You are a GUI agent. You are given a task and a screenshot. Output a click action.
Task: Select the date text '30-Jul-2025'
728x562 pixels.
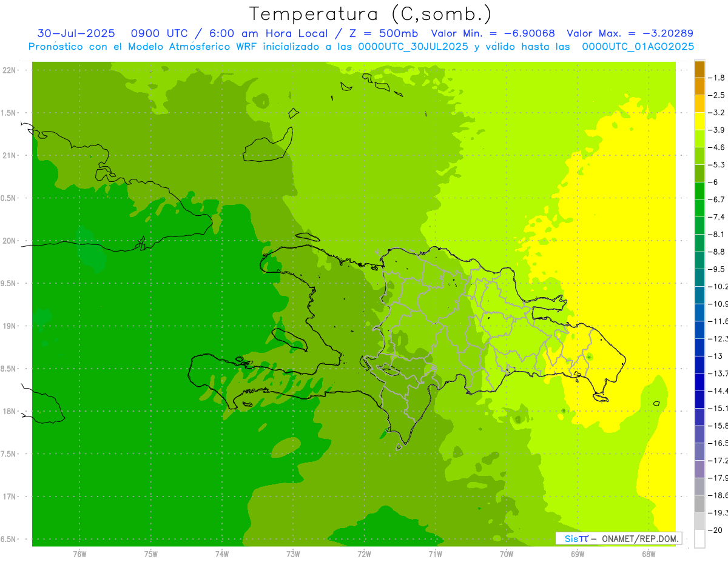point(76,33)
